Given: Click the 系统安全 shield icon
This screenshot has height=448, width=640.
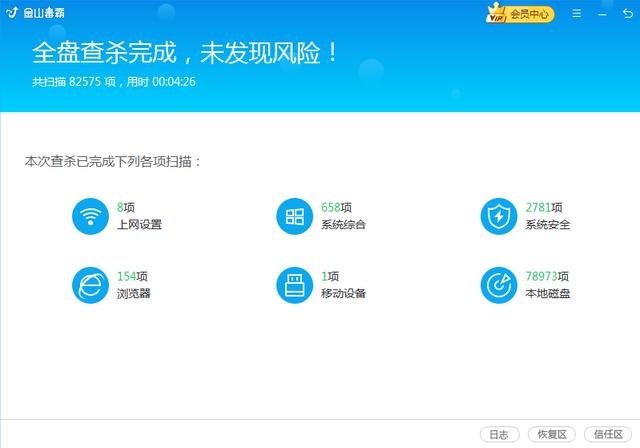Looking at the screenshot, I should click(x=499, y=216).
